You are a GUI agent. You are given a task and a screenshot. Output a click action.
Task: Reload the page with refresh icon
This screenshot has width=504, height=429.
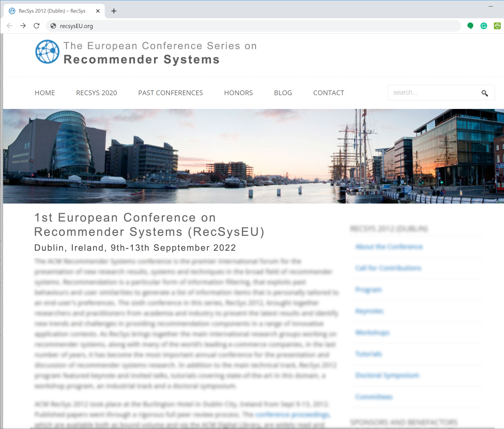pyautogui.click(x=36, y=26)
